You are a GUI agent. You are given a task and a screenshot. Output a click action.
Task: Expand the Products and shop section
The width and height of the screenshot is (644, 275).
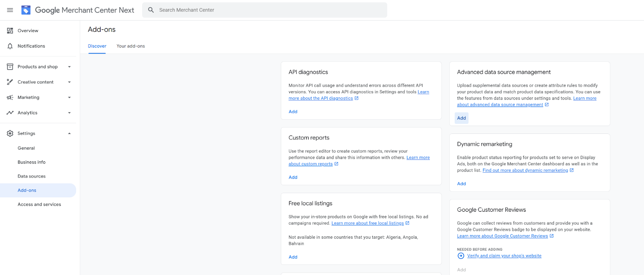pyautogui.click(x=69, y=67)
